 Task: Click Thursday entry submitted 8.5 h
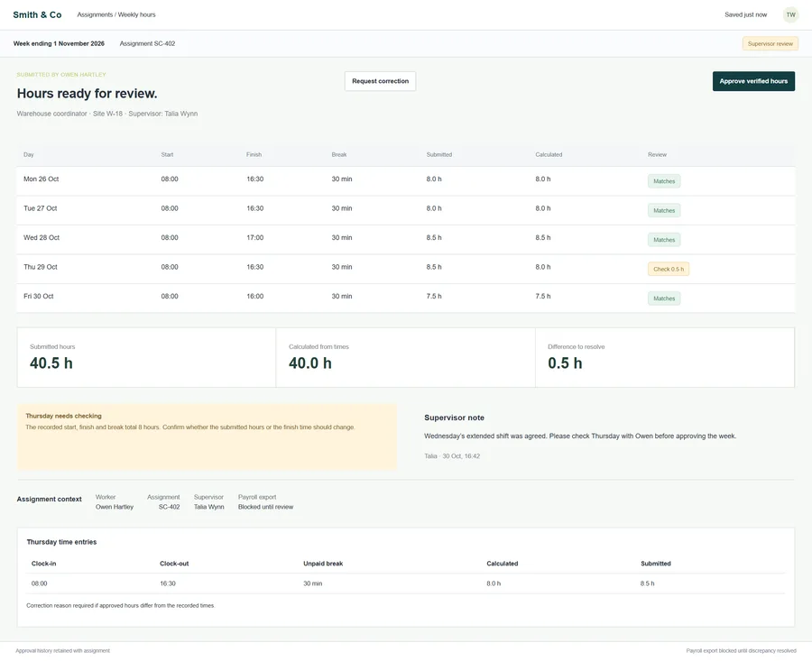tap(647, 583)
